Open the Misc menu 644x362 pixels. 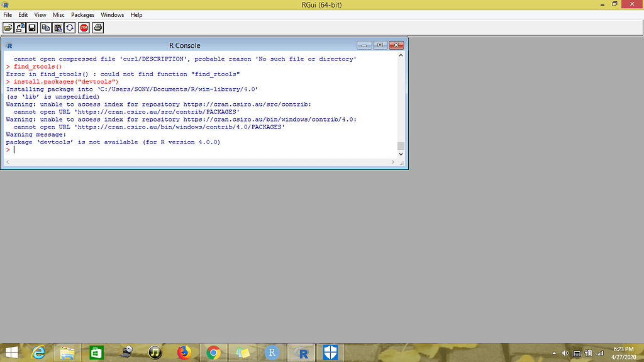coord(58,14)
